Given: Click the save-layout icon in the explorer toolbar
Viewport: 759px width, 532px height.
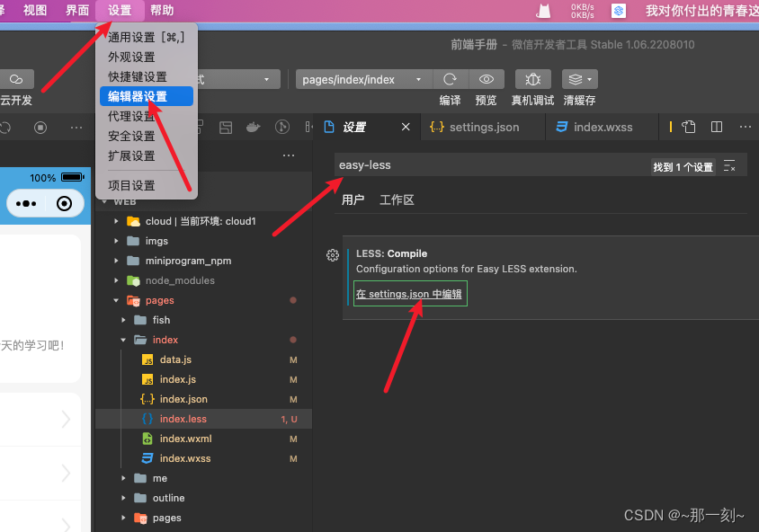Looking at the screenshot, I should pyautogui.click(x=226, y=128).
